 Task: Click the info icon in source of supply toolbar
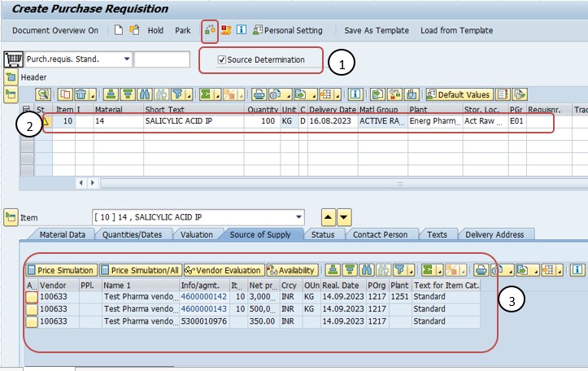[x=577, y=270]
